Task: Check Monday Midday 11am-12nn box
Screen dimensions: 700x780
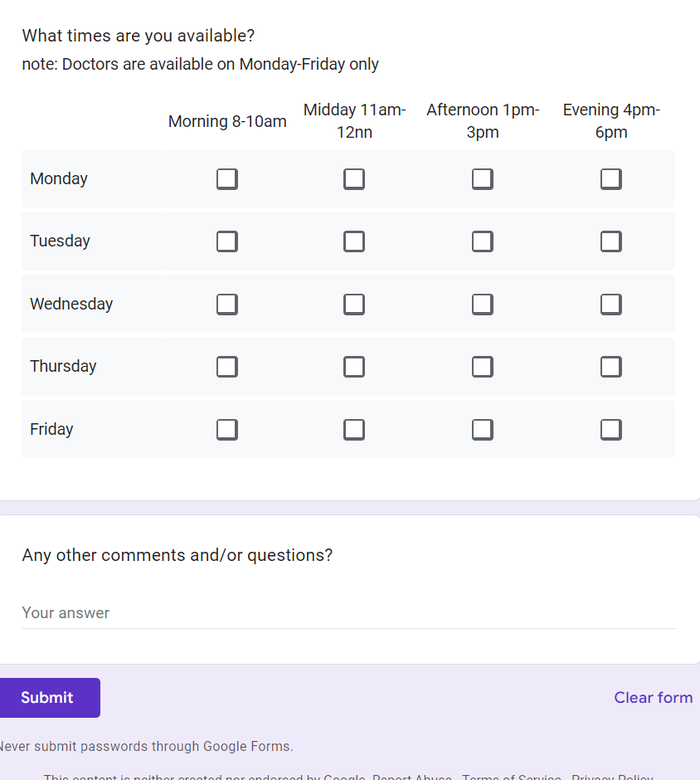Action: (354, 179)
